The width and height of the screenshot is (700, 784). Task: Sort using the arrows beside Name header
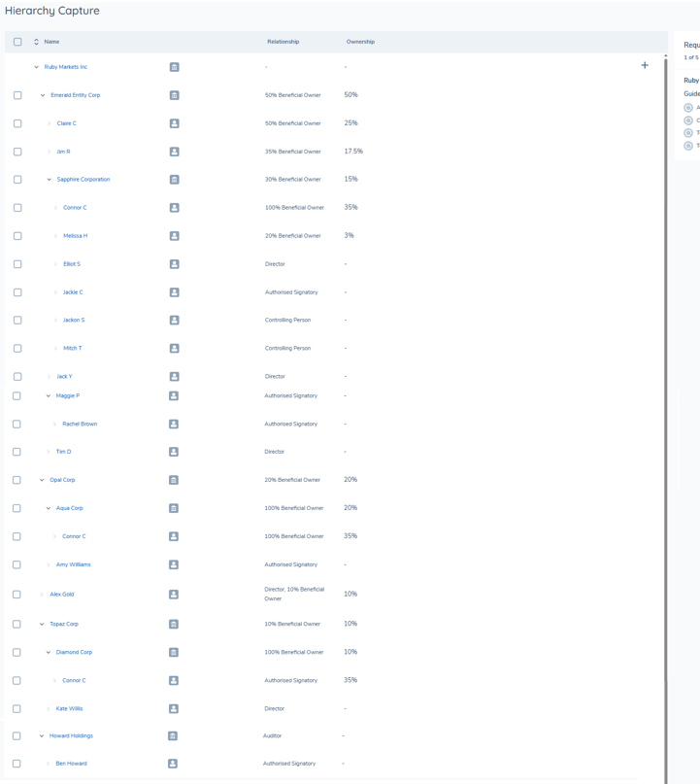coord(36,42)
